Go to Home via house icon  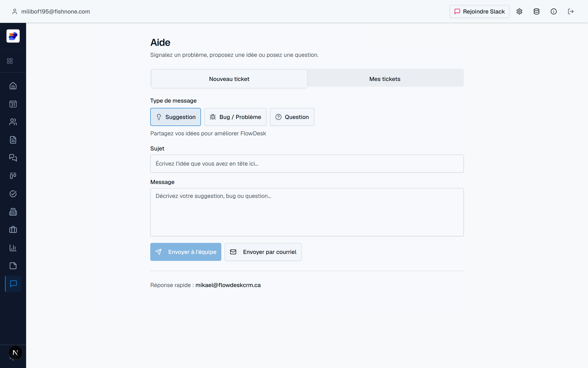click(x=13, y=86)
